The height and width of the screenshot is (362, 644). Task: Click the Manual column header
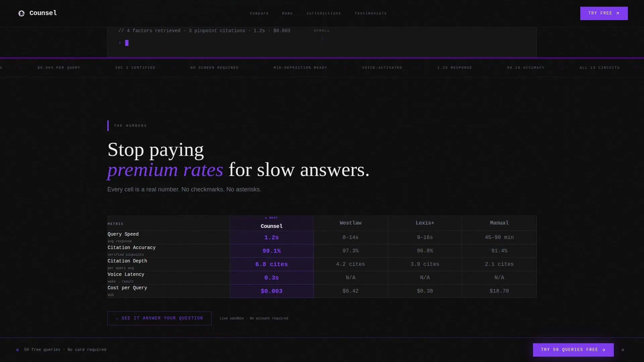pos(499,223)
